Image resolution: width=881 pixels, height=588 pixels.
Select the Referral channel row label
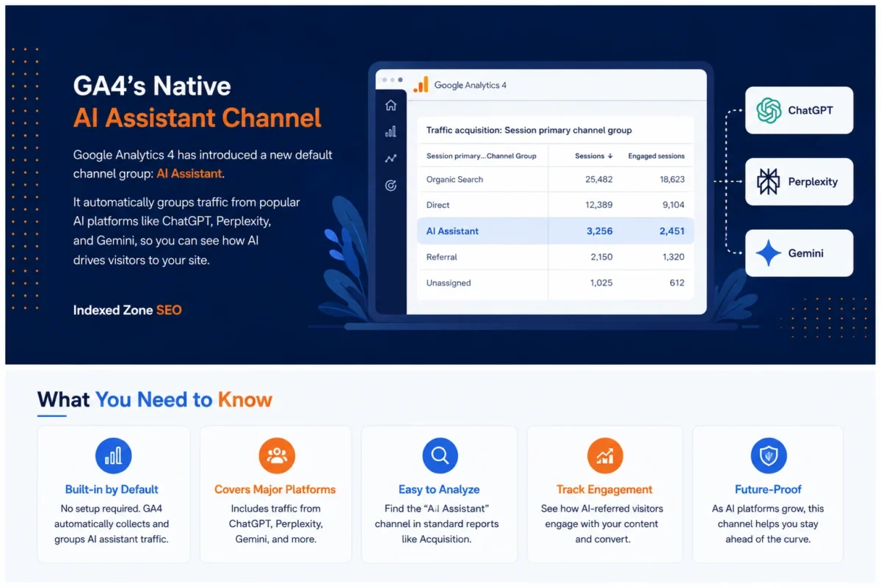coord(442,257)
